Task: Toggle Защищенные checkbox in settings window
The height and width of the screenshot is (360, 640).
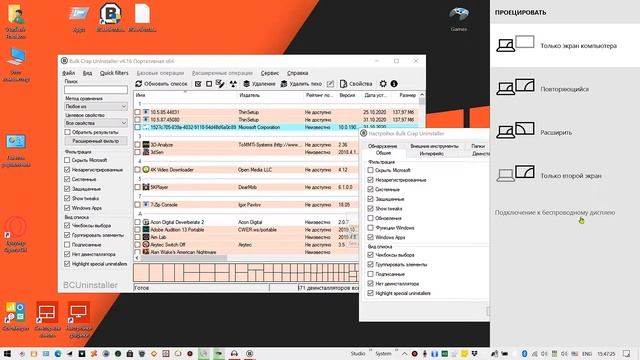Action: (x=371, y=199)
